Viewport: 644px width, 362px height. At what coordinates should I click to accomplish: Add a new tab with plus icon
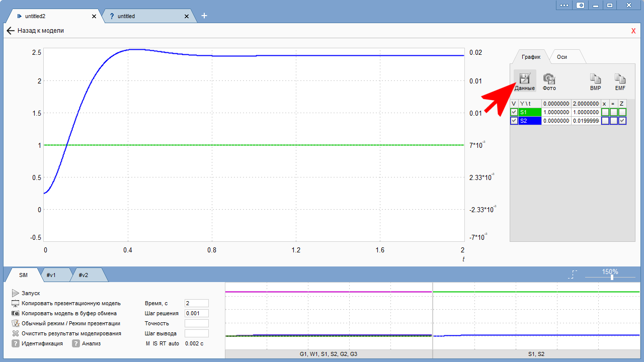click(204, 16)
